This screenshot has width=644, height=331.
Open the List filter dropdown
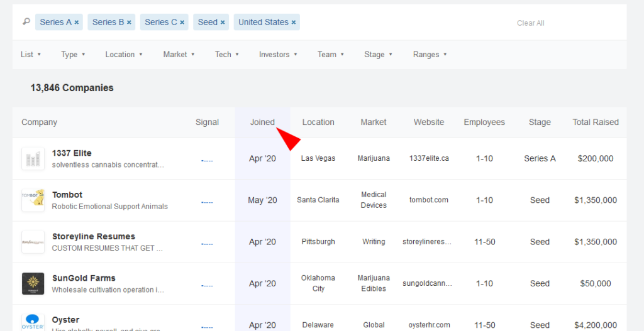pyautogui.click(x=31, y=55)
